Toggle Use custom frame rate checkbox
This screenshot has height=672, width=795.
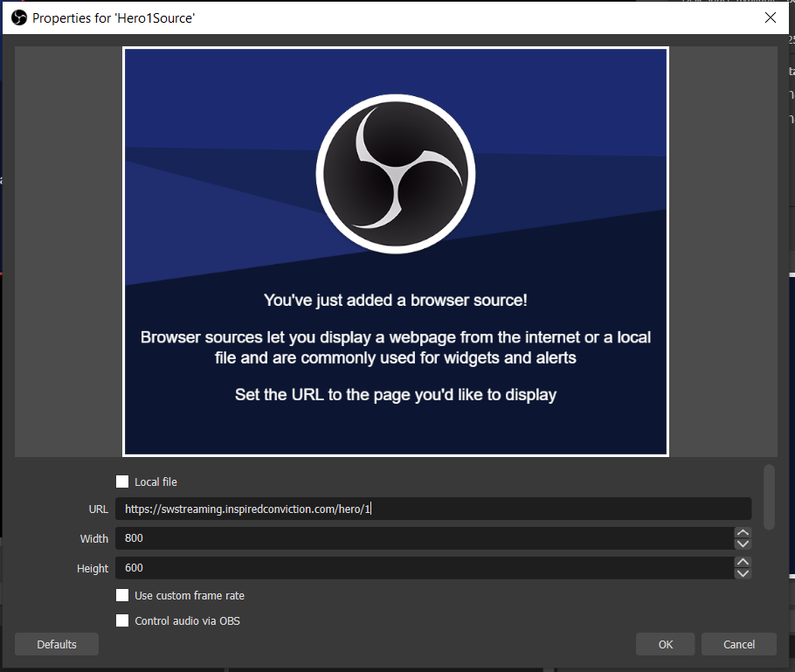pyautogui.click(x=122, y=595)
